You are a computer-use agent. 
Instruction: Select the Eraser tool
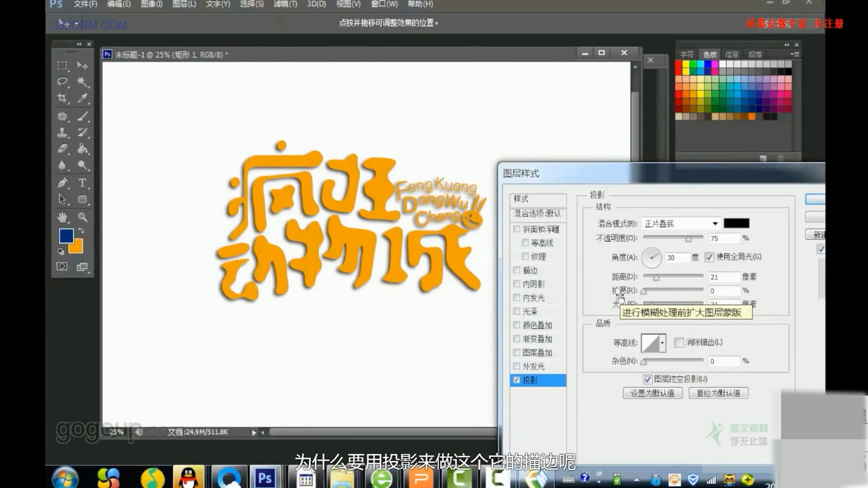coord(62,148)
